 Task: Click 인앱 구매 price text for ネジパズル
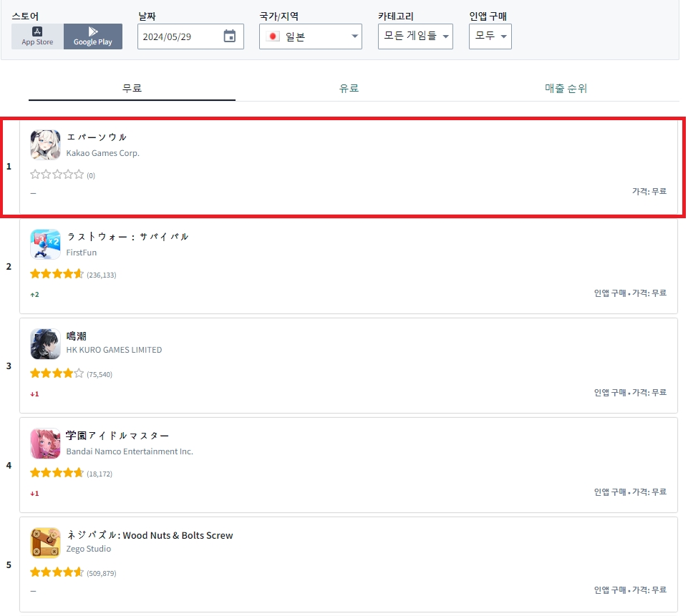point(631,590)
